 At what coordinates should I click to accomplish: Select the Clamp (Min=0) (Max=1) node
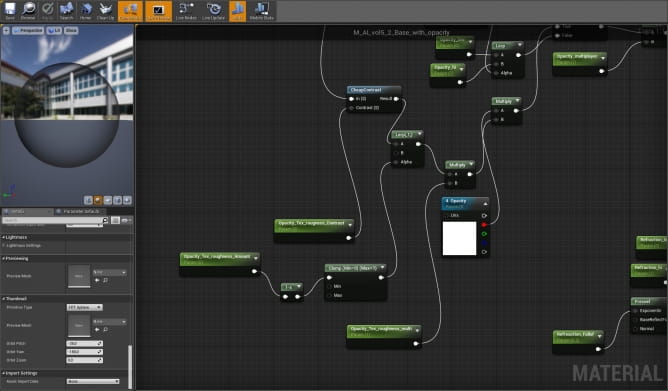coord(356,282)
